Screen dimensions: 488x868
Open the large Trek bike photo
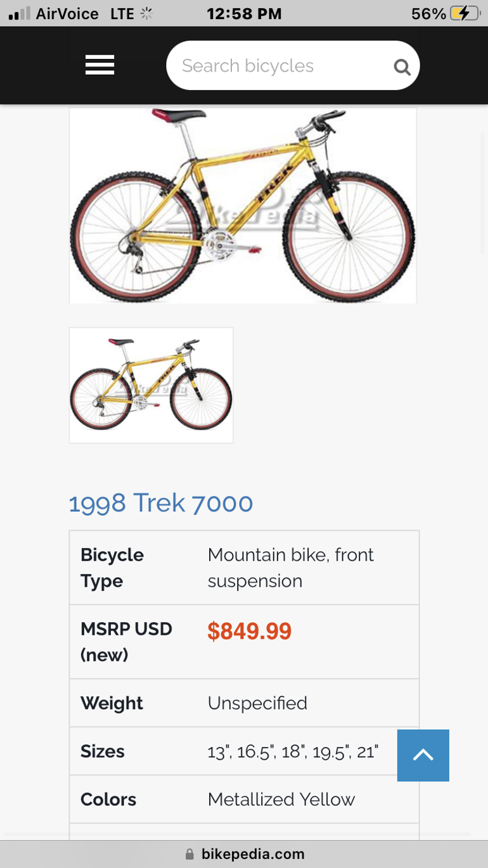tap(243, 206)
